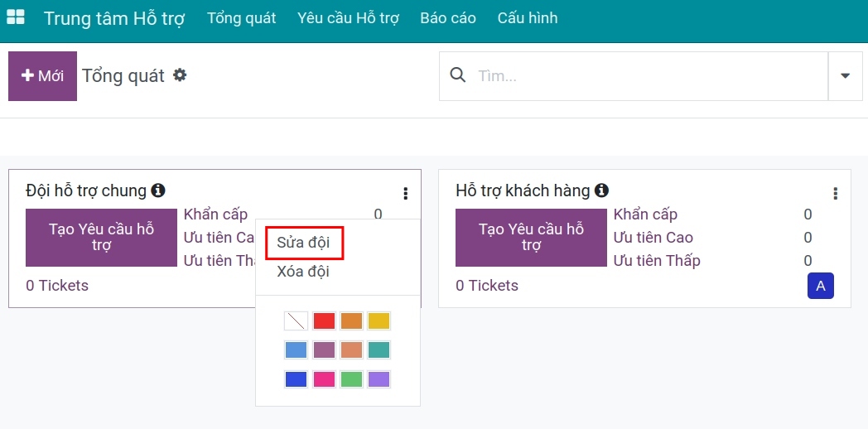This screenshot has width=868, height=429.
Task: Pick the yellow color swatch
Action: pos(379,321)
